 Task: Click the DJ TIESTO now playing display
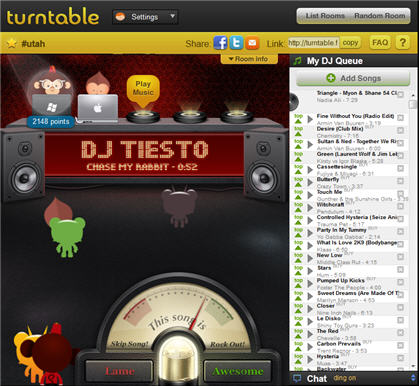click(144, 155)
